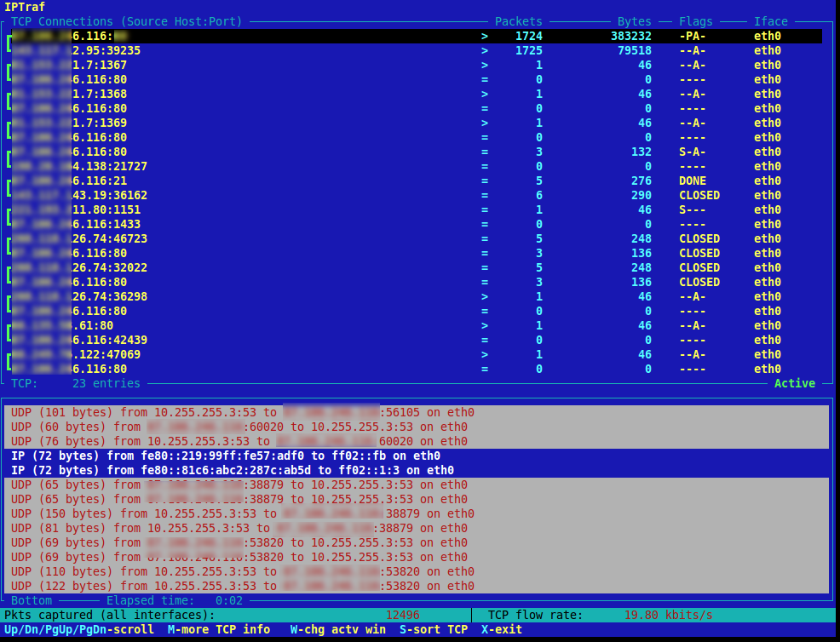Click the 23 entries TCP count
The image size is (840, 642).
click(106, 383)
